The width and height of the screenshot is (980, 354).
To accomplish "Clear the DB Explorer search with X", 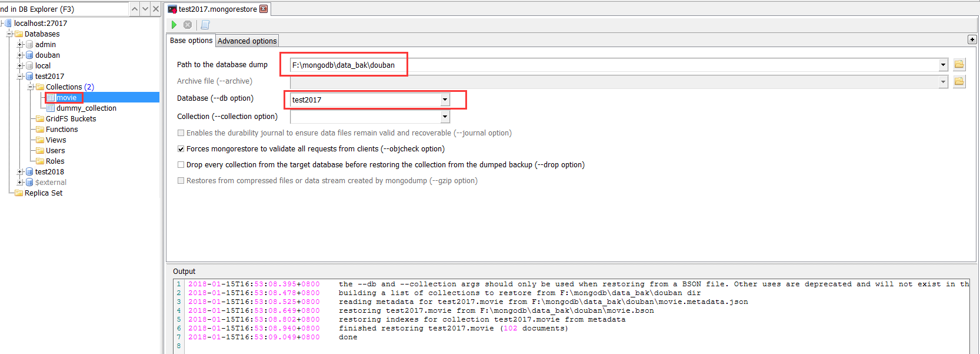I will click(x=156, y=9).
